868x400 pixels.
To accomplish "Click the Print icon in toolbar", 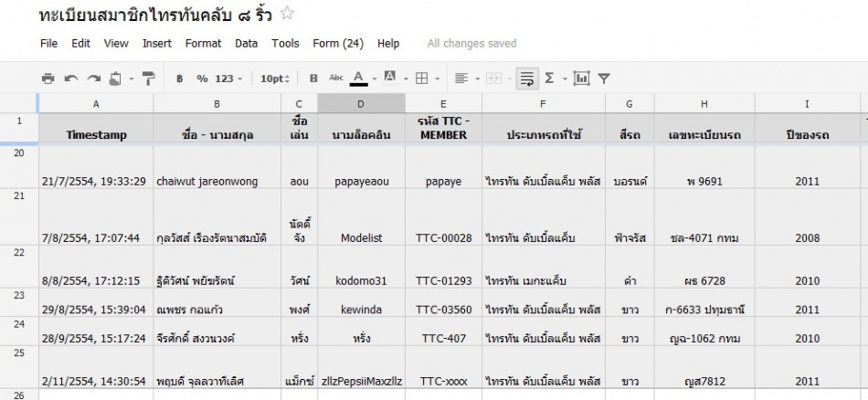I will click(x=48, y=79).
